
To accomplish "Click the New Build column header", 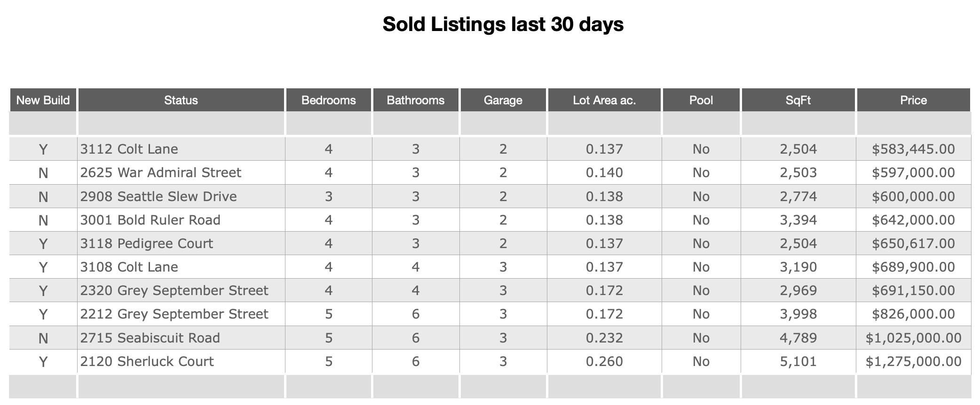I will click(43, 100).
